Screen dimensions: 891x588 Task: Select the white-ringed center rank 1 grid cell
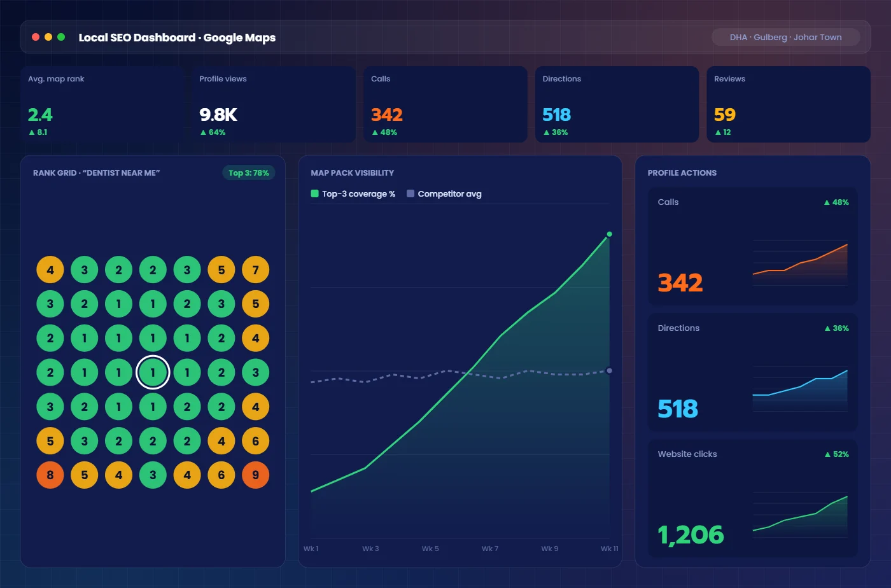tap(153, 372)
